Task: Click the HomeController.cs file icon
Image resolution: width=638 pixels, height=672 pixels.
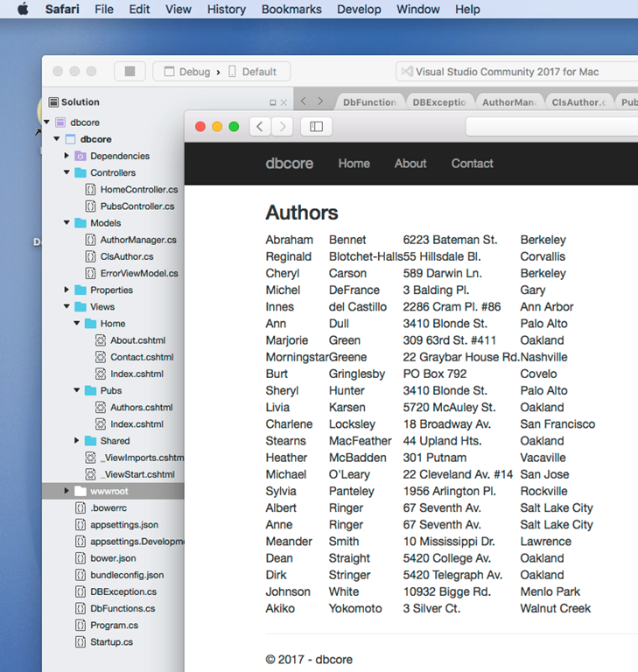Action: [90, 190]
